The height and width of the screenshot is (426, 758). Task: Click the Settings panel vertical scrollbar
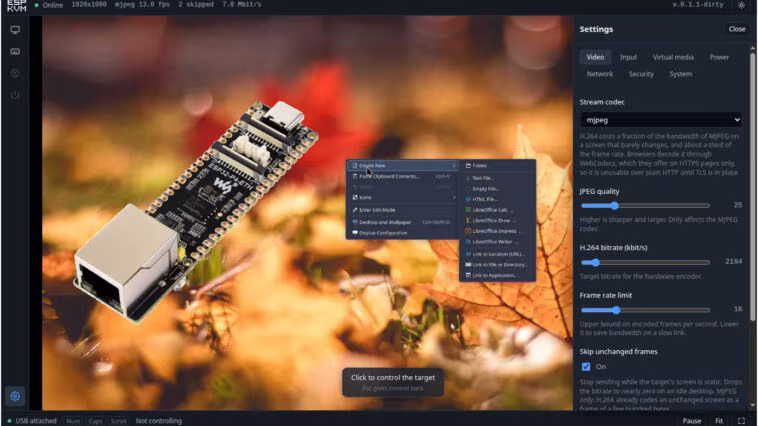point(752,186)
